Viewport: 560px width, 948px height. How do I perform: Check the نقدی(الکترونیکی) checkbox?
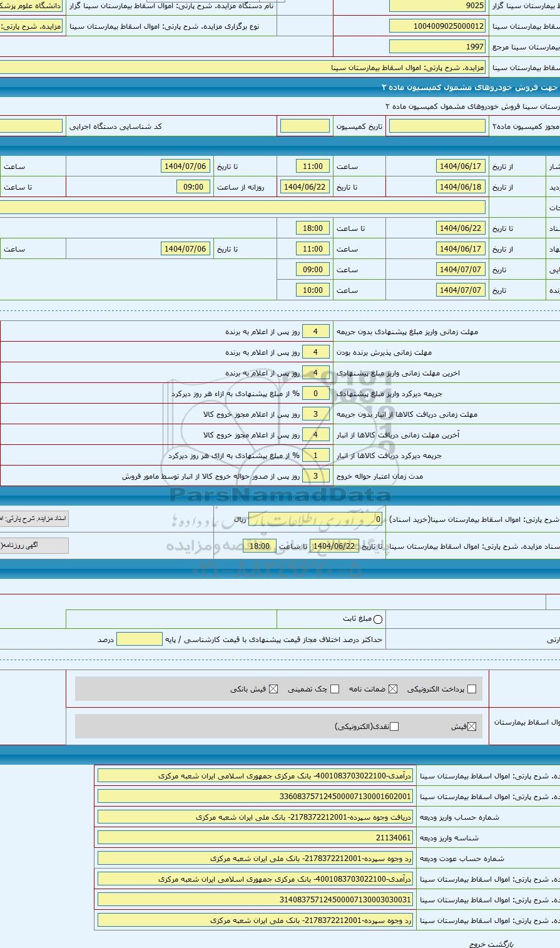pos(394,726)
